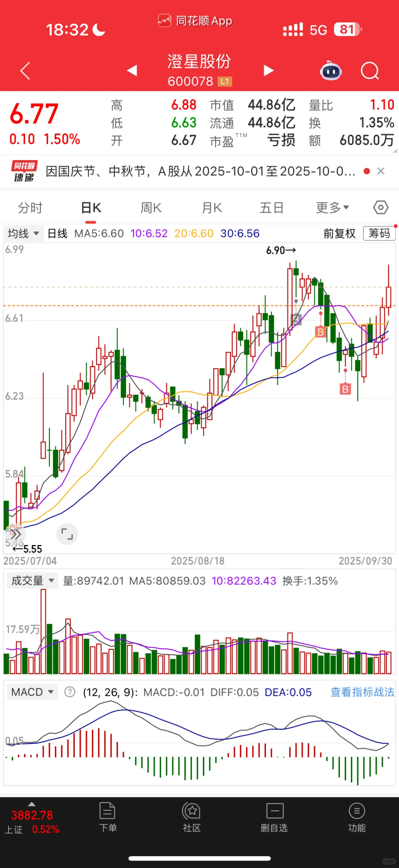Tap the MA5:6.60 label
The height and width of the screenshot is (868, 399).
[x=99, y=233]
